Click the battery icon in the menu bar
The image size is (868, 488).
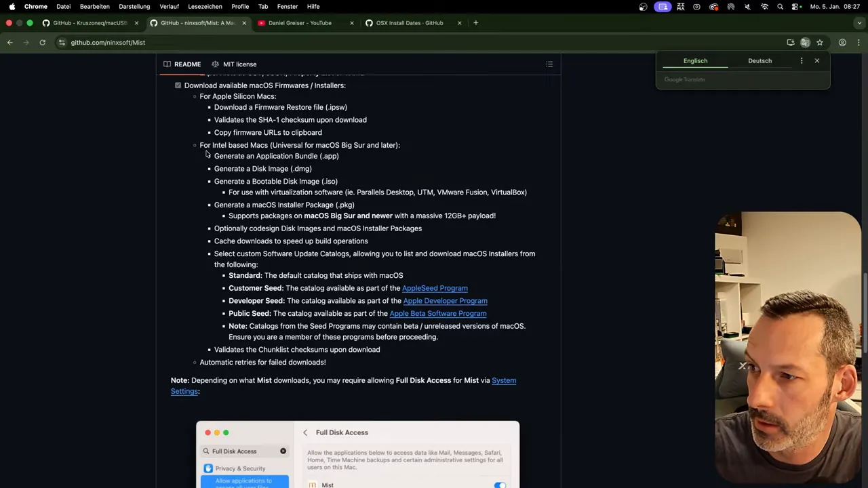pos(697,6)
